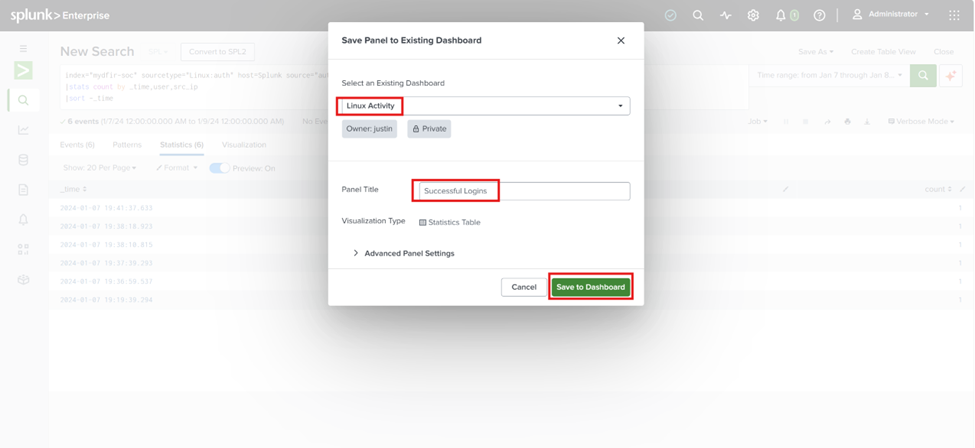975x448 pixels.
Task: Open the apps grid icon at top right
Action: 954,16
